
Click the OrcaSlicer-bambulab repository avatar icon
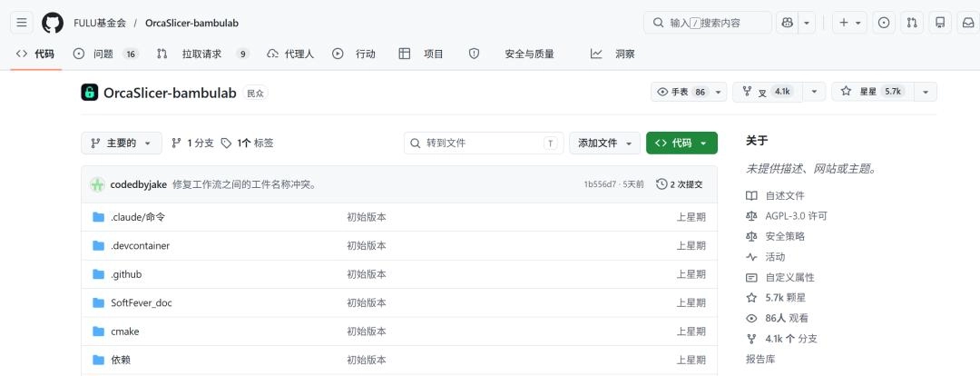(89, 93)
